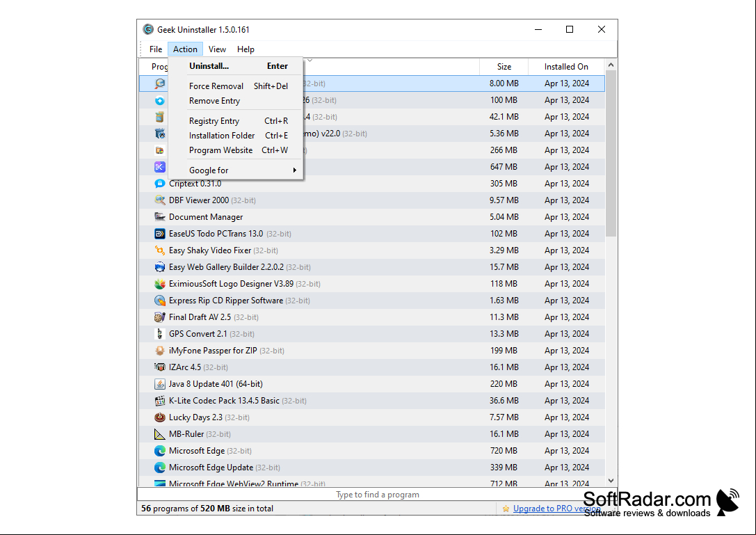Select the MB-Ruler program name
The image size is (756, 535).
click(186, 433)
